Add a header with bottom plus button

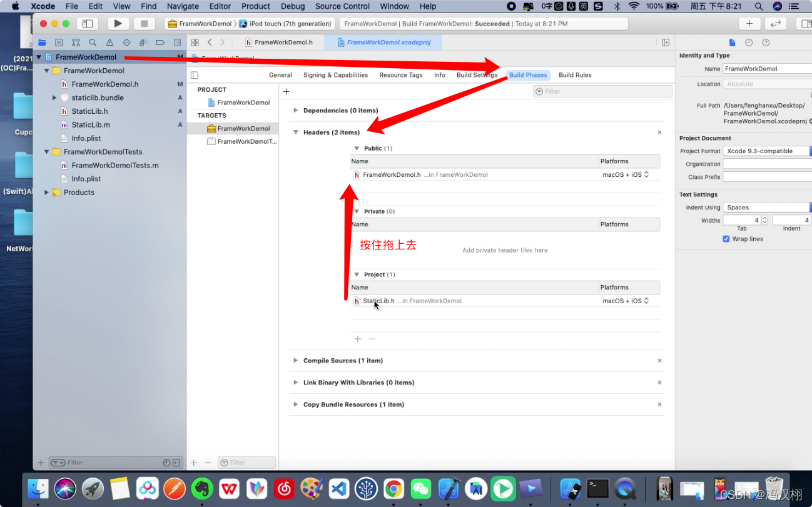(x=358, y=339)
